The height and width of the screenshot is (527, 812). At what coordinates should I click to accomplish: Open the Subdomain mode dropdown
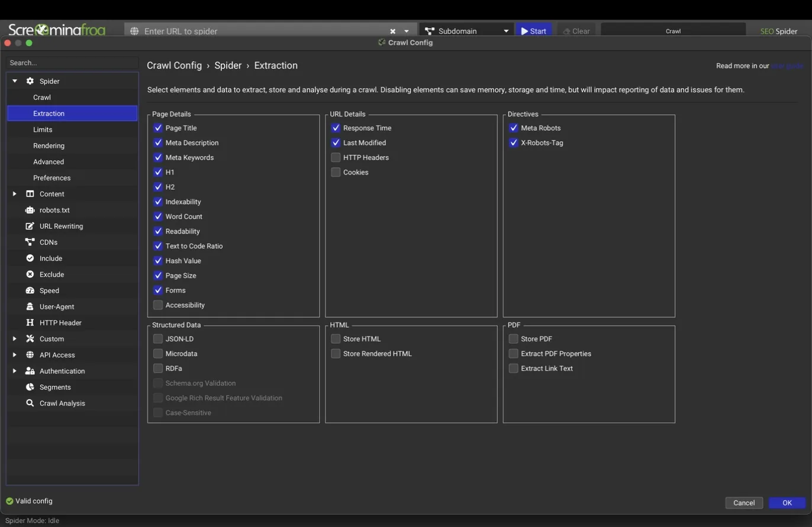(466, 31)
